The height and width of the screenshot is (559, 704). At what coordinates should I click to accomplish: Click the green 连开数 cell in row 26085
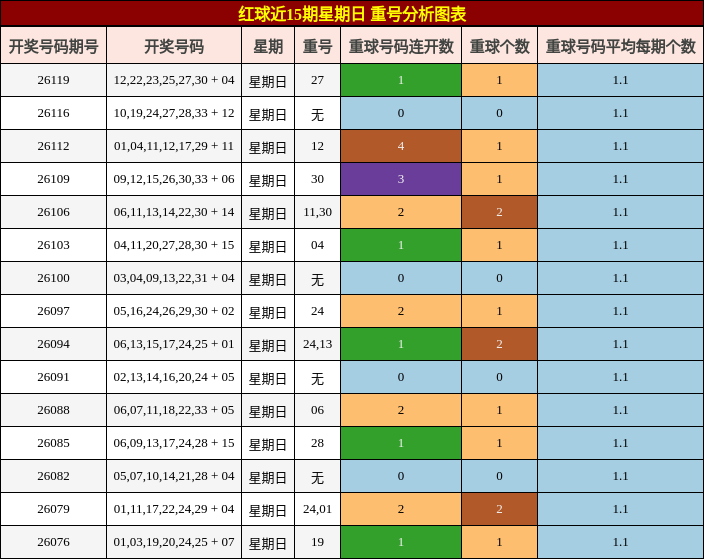pyautogui.click(x=401, y=443)
